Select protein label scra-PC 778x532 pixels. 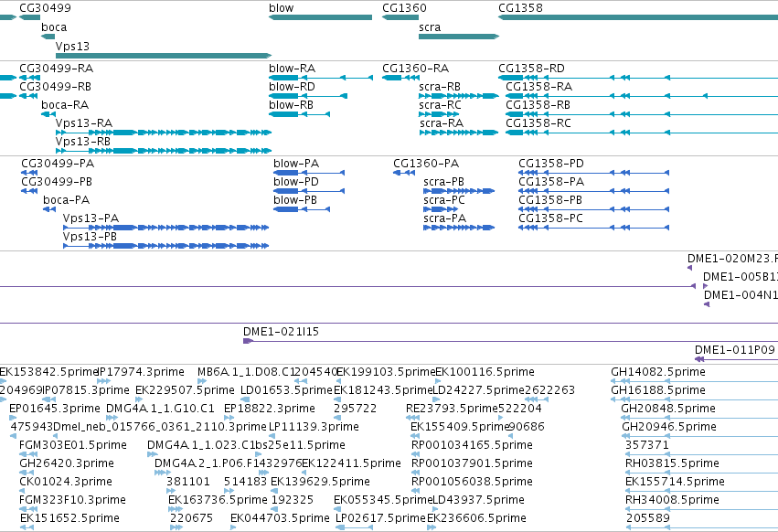pos(444,200)
